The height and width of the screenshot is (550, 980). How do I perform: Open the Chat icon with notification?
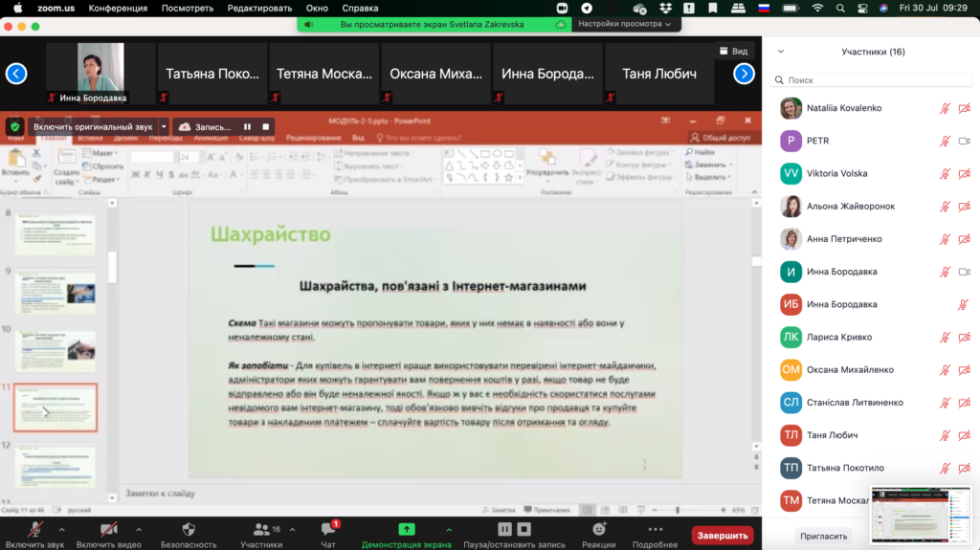pyautogui.click(x=328, y=529)
